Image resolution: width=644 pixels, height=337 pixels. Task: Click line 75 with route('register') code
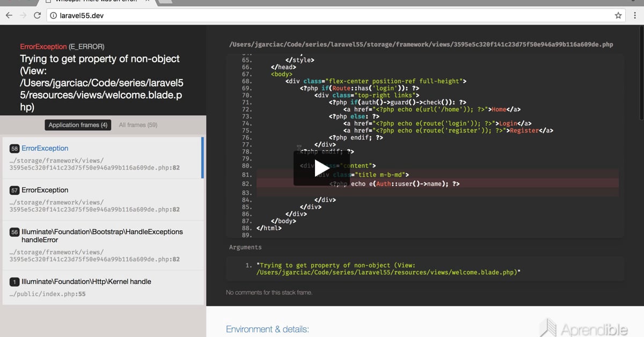coord(448,130)
